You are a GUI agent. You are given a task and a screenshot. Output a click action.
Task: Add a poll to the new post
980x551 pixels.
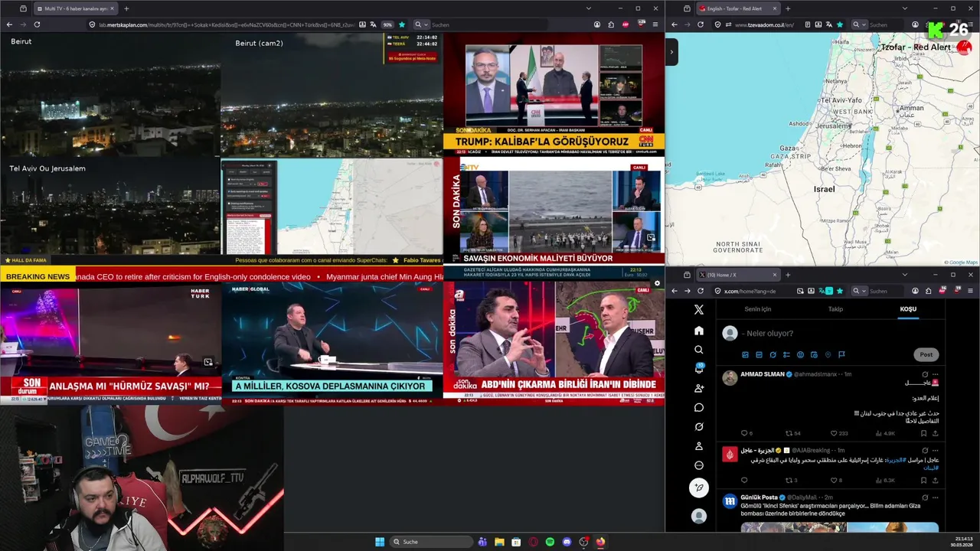click(786, 354)
